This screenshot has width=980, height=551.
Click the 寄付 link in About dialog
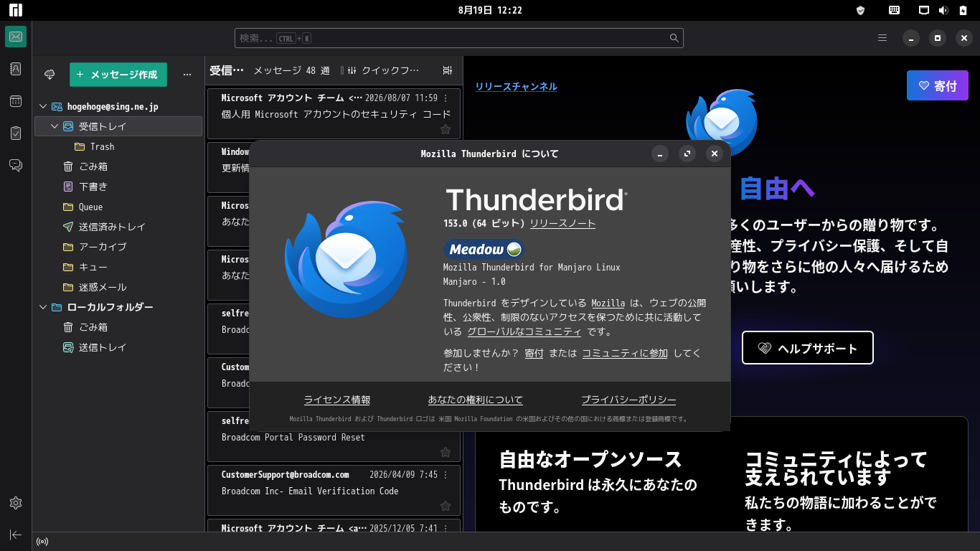point(534,353)
